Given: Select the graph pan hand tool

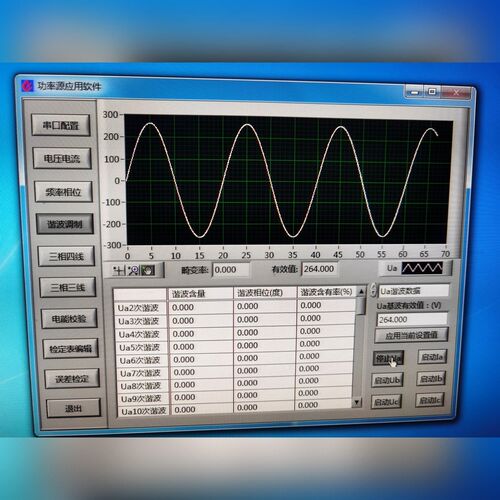Looking at the screenshot, I should click(x=148, y=270).
